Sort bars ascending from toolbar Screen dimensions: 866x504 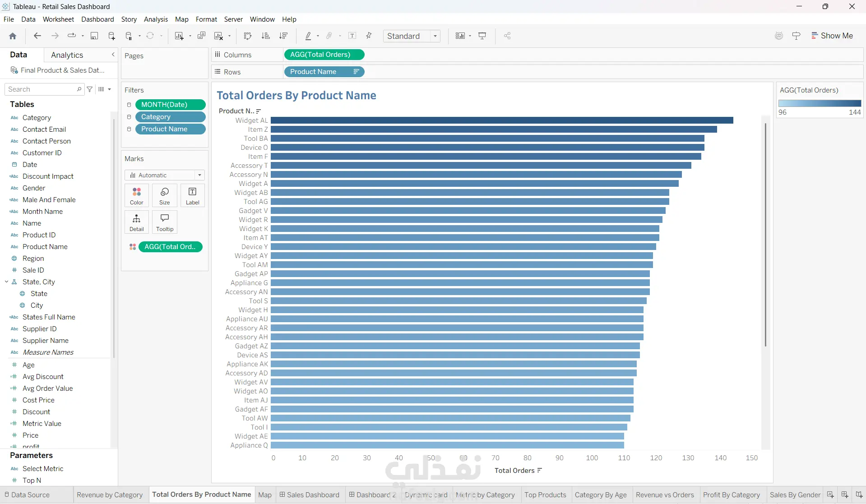[266, 36]
